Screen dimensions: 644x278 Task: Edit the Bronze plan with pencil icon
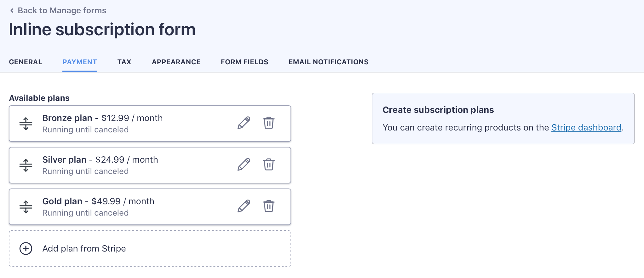[x=244, y=123]
